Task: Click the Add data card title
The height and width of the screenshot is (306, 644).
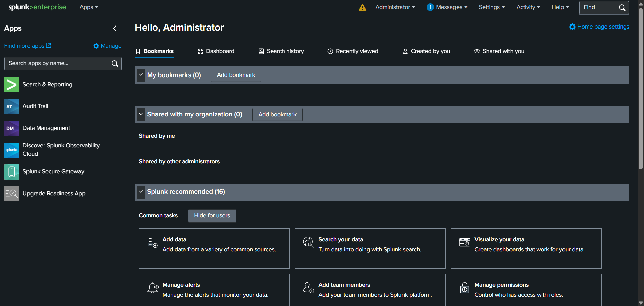Action: tap(174, 240)
